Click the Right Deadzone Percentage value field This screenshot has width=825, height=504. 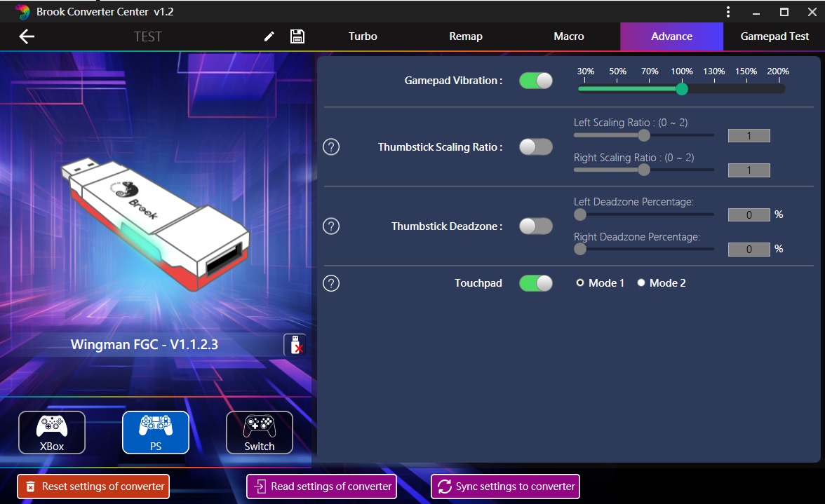point(749,249)
